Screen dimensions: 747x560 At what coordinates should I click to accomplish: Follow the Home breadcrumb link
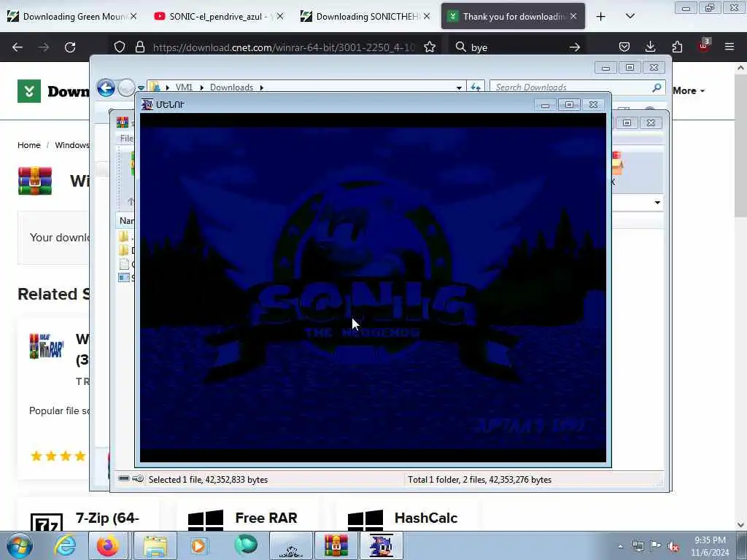[x=29, y=145]
